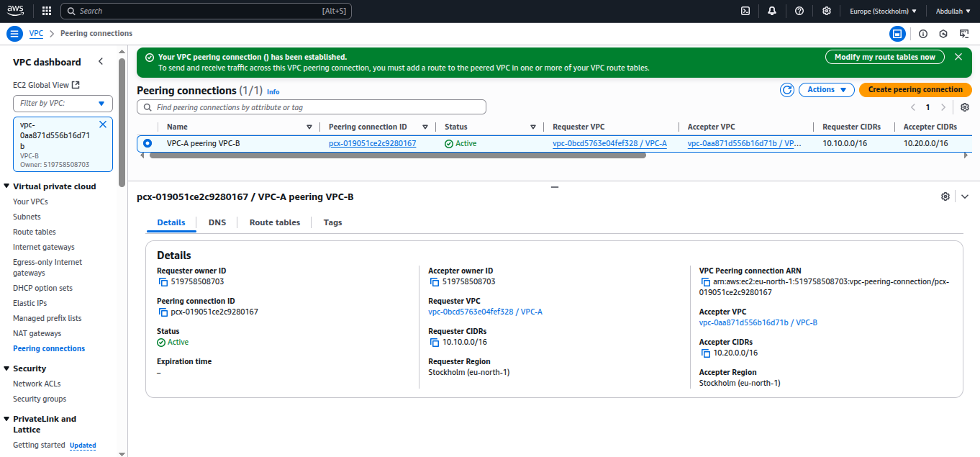Focus the Find peering connections search field
The height and width of the screenshot is (457, 980).
click(312, 107)
